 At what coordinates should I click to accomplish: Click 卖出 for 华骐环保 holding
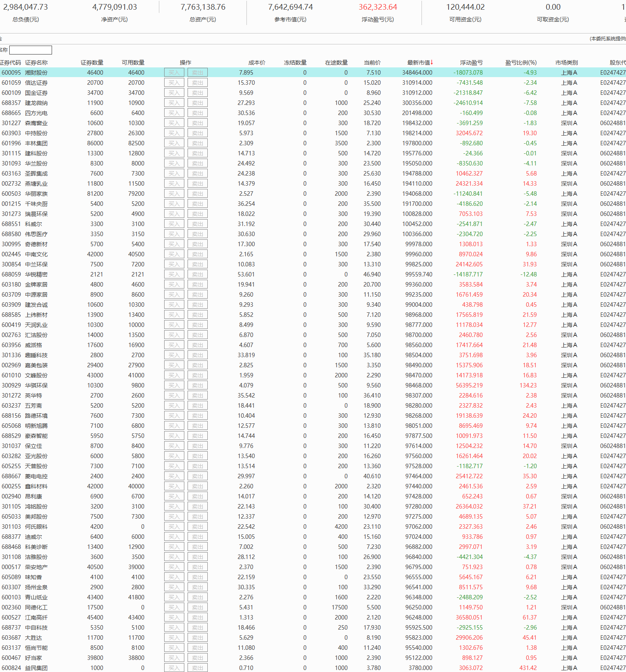tap(197, 385)
